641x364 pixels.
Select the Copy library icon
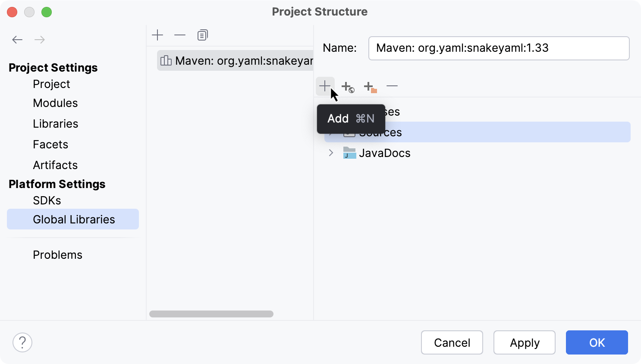pos(203,35)
